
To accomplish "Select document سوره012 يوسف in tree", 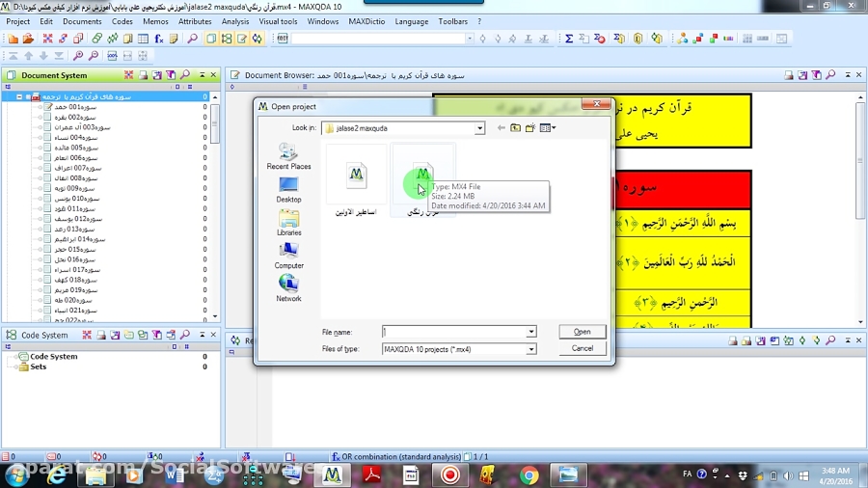I will [78, 219].
